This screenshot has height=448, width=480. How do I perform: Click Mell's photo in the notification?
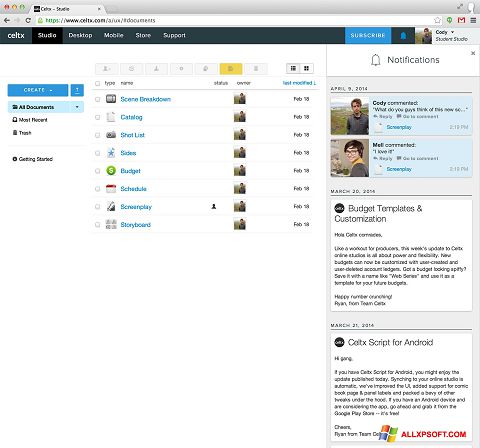click(350, 158)
